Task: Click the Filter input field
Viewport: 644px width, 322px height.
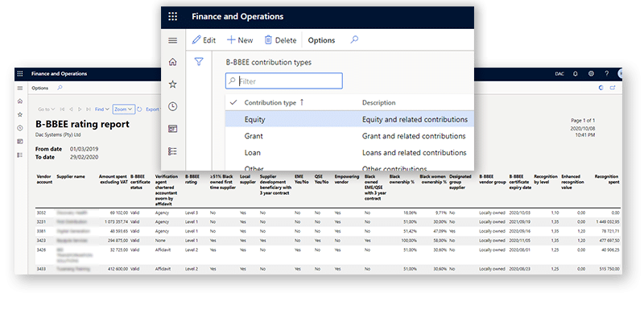Action: (x=284, y=80)
